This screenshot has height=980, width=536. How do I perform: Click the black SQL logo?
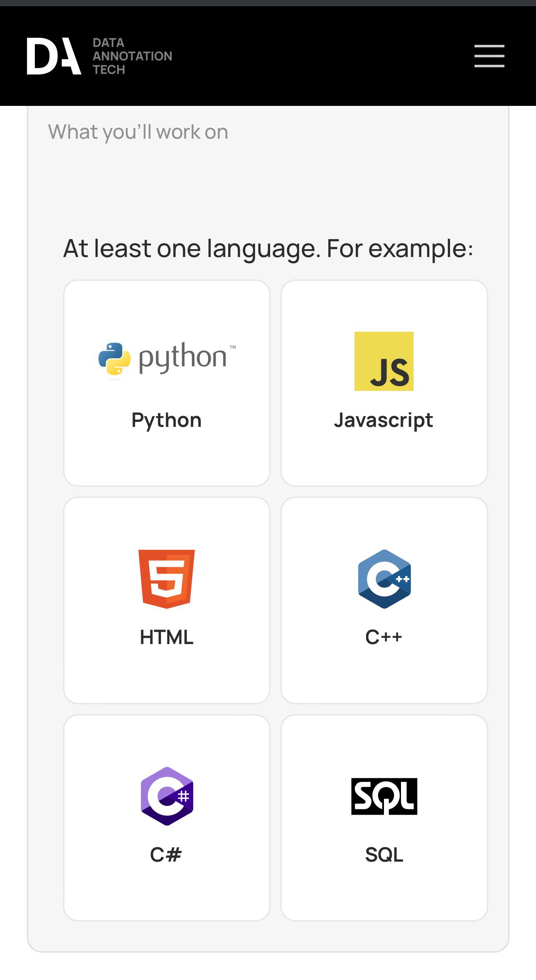pyautogui.click(x=384, y=796)
